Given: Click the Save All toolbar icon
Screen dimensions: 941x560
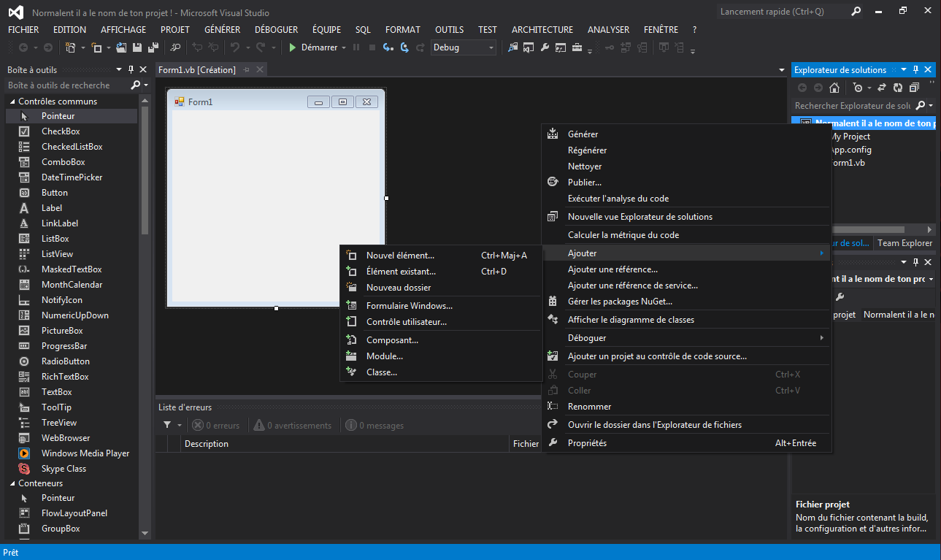Looking at the screenshot, I should click(x=153, y=47).
